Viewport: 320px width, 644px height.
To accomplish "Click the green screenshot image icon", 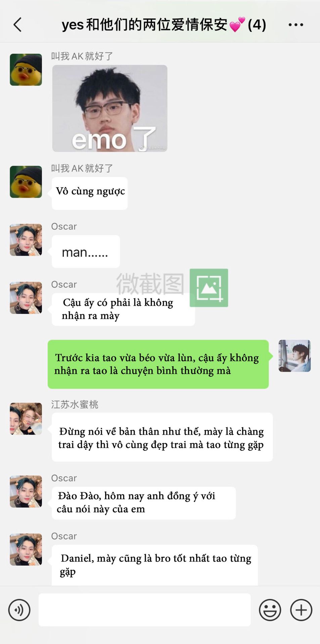I will click(x=209, y=288).
